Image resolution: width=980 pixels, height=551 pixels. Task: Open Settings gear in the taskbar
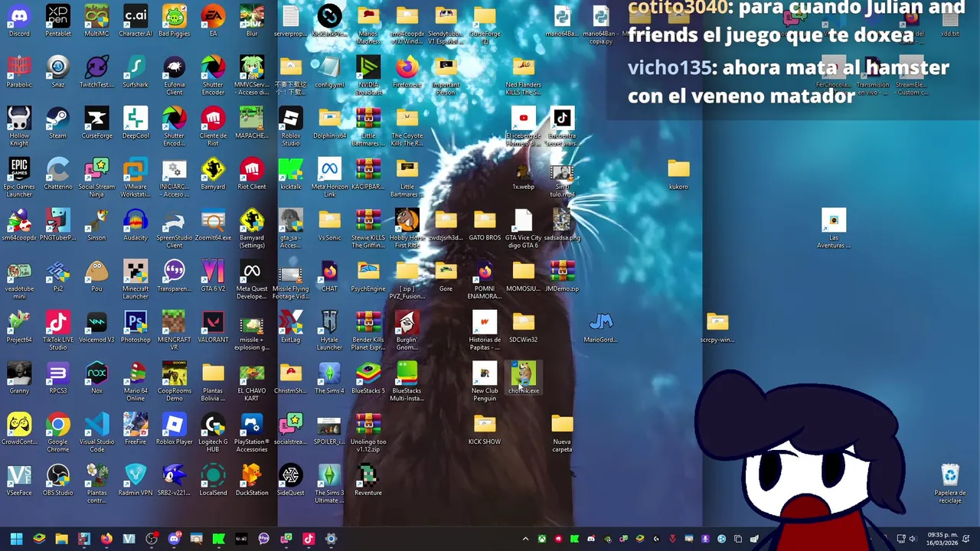coord(331,539)
